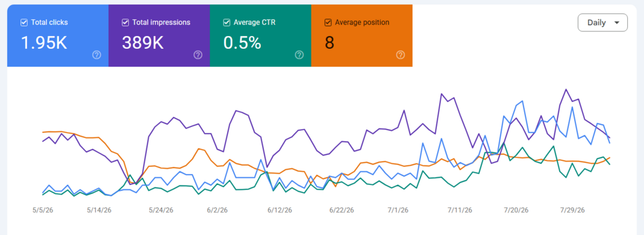The image size is (644, 235).
Task: Click the 5/5/26 date on the chart axis
Action: tap(43, 211)
